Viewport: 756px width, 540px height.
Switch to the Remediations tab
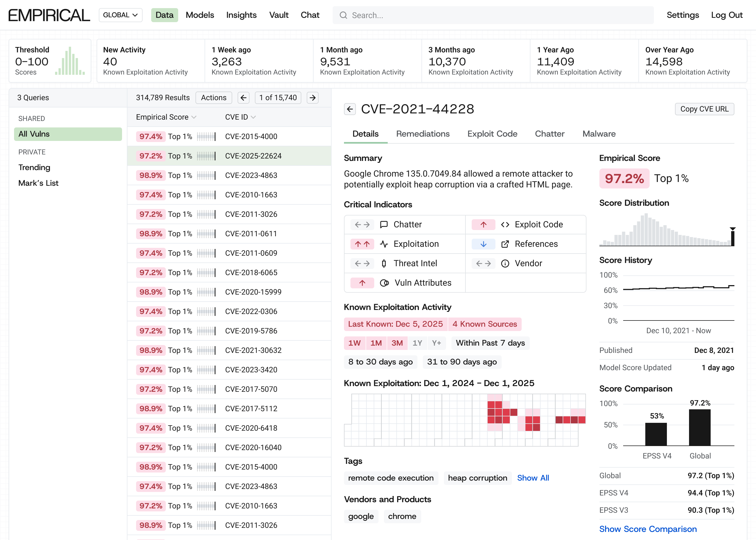pos(423,134)
